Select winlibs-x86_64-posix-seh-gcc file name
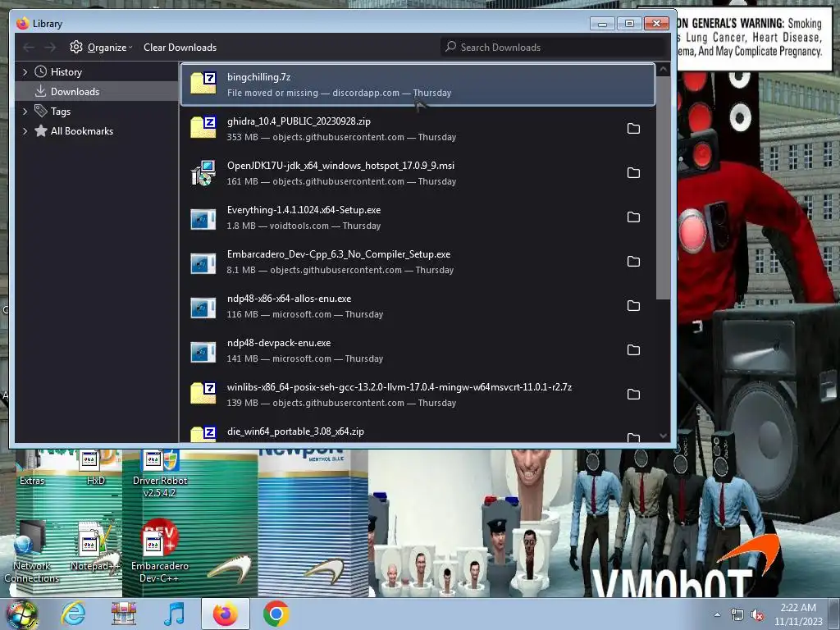 [399, 387]
